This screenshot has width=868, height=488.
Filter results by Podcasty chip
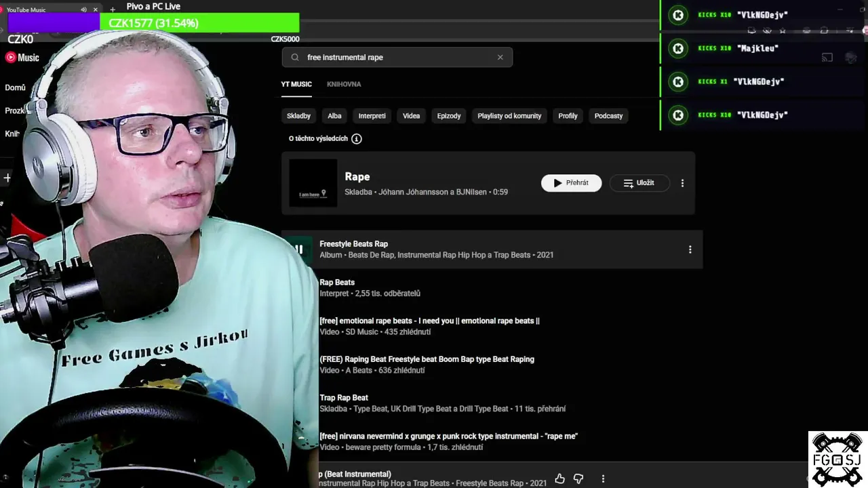(608, 116)
